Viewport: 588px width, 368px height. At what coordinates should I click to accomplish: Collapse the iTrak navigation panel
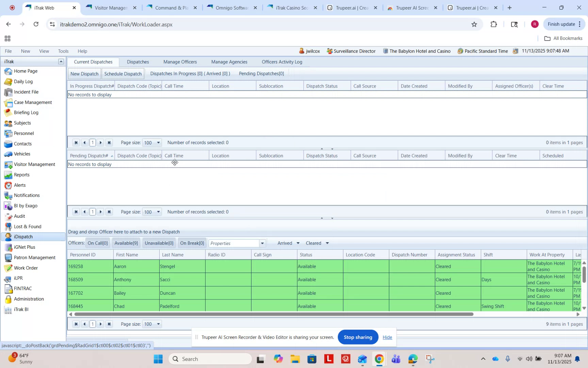(x=61, y=61)
